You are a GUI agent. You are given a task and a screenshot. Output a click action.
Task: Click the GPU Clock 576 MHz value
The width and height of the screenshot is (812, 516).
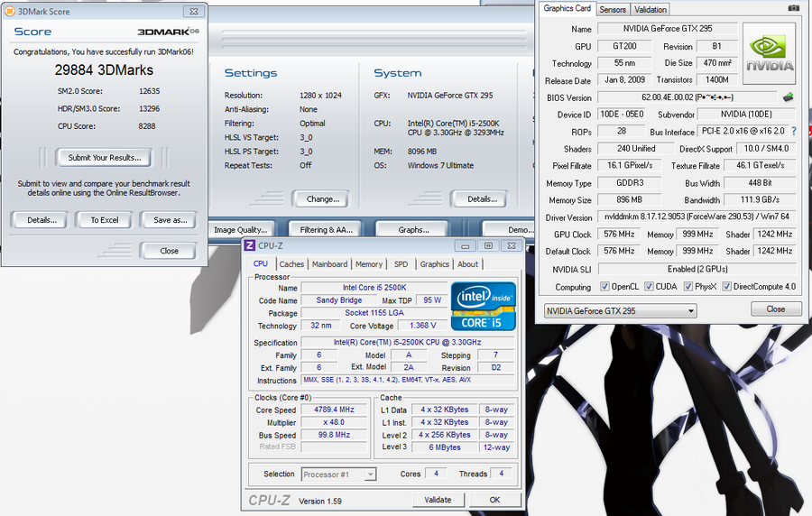click(x=619, y=234)
